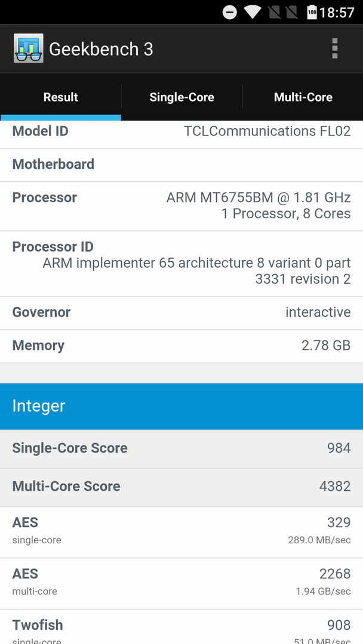Viewport: 363px width, 644px height.
Task: Tap the Model ID row
Action: [x=181, y=134]
